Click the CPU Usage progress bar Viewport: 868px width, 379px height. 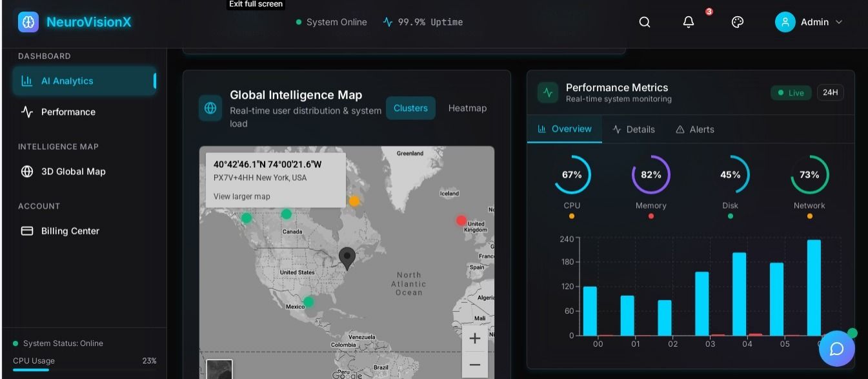(85, 370)
